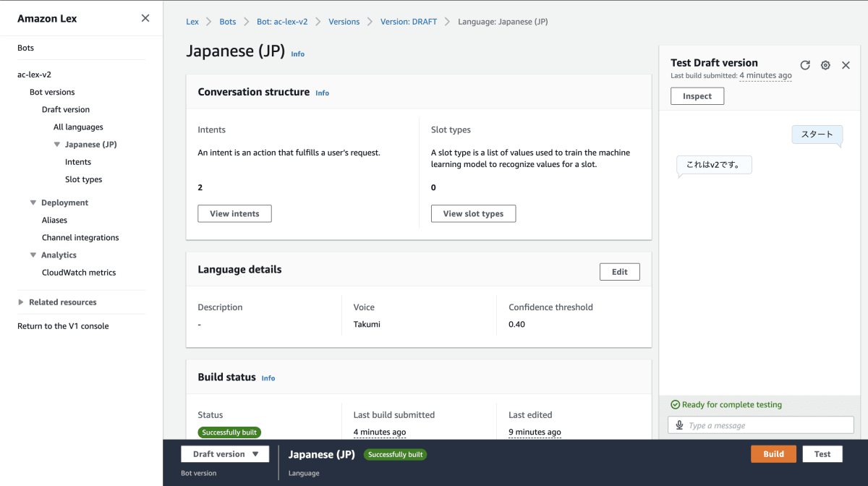Click View slot types button
Viewport: 868px width, 486px height.
(x=473, y=213)
